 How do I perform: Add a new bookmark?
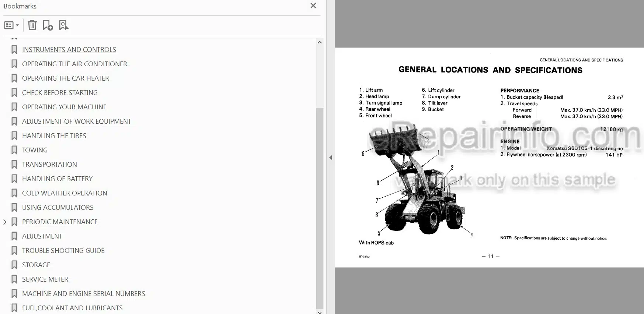pyautogui.click(x=48, y=25)
